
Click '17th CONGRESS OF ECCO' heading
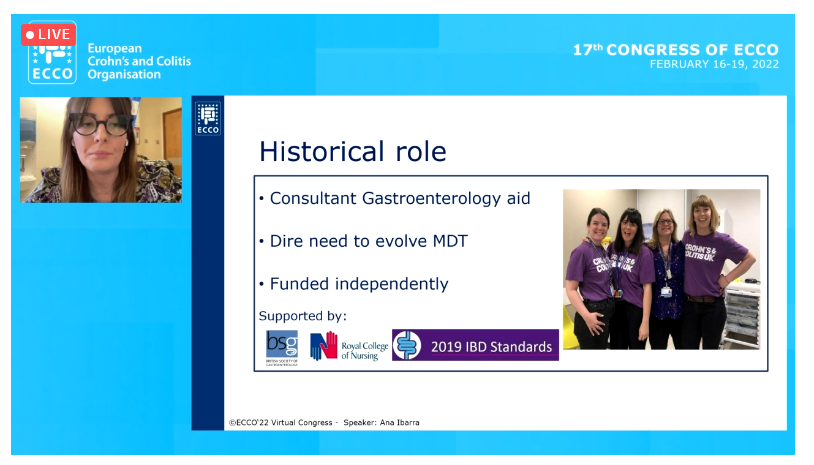click(675, 50)
